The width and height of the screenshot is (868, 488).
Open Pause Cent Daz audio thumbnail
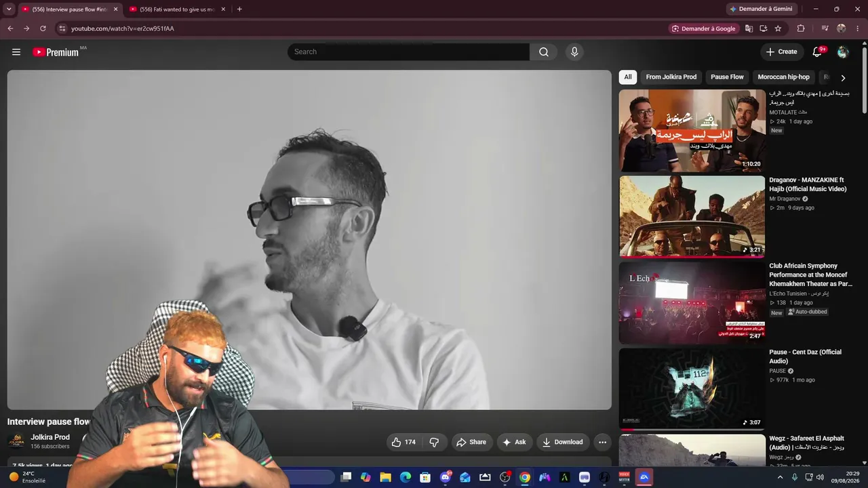click(x=692, y=389)
